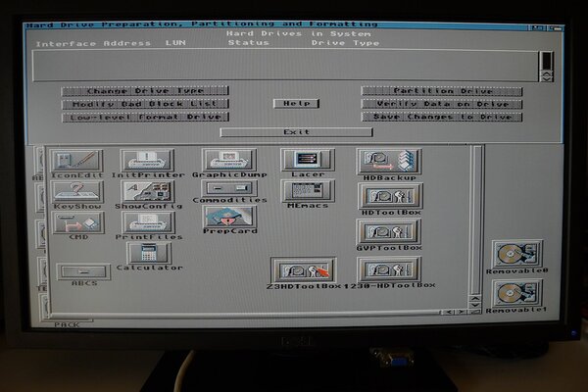This screenshot has height=392, width=588.
Task: Select the GraphicDump icon
Action: [229, 160]
